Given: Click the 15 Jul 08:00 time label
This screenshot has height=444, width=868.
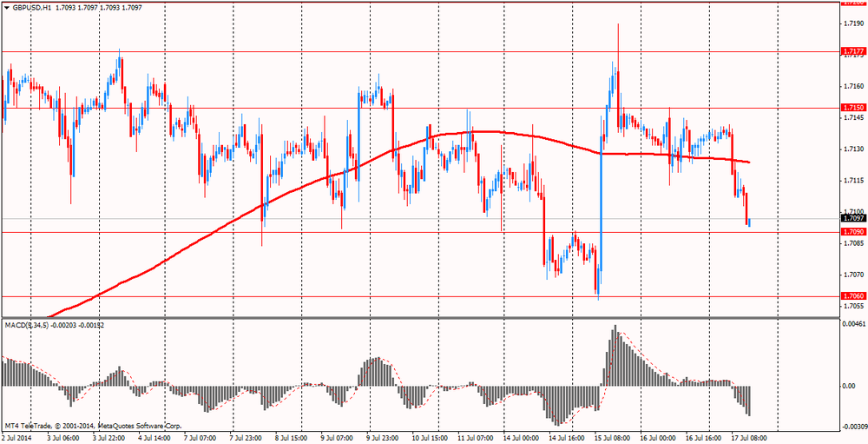Looking at the screenshot, I should [x=611, y=438].
